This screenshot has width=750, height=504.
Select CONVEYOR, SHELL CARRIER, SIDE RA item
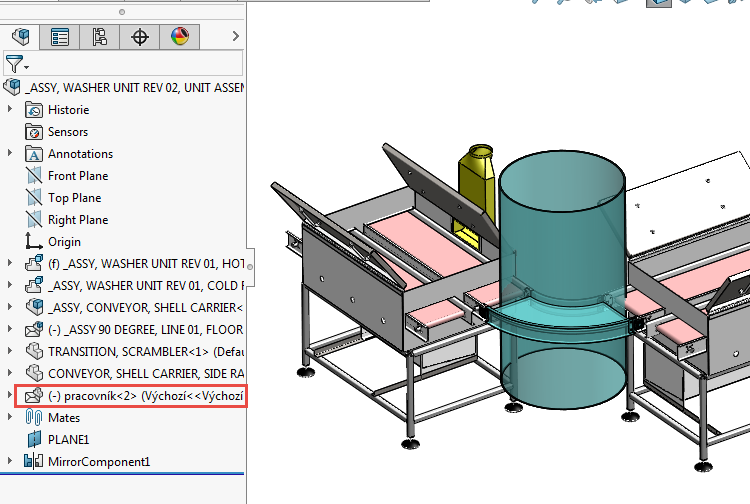[x=146, y=373]
